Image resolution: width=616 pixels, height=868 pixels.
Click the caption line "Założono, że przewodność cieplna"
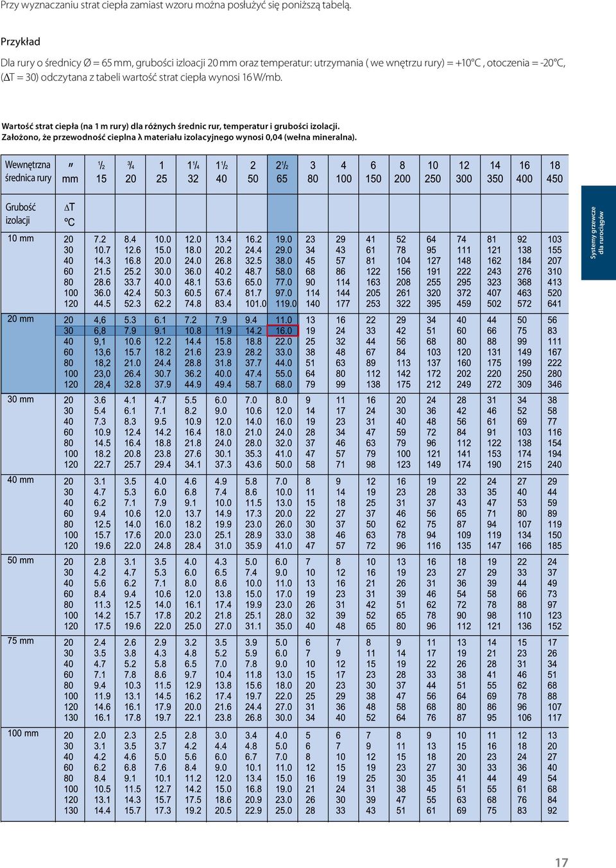(179, 137)
